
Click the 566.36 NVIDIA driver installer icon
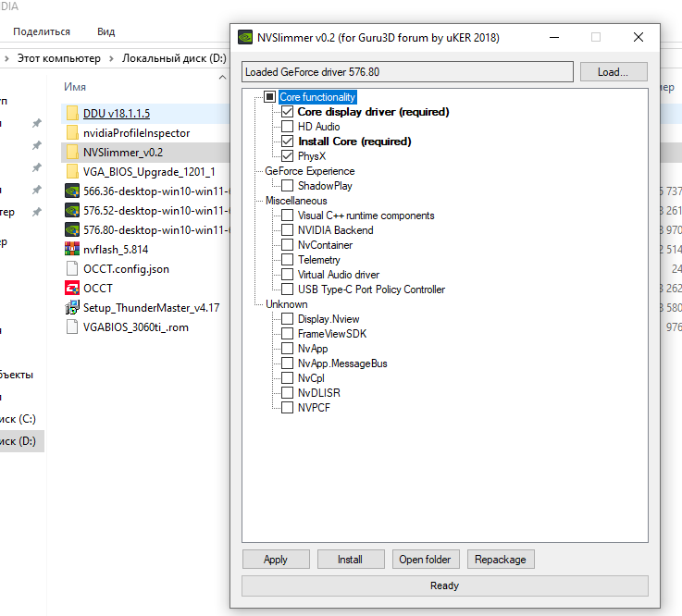(72, 191)
